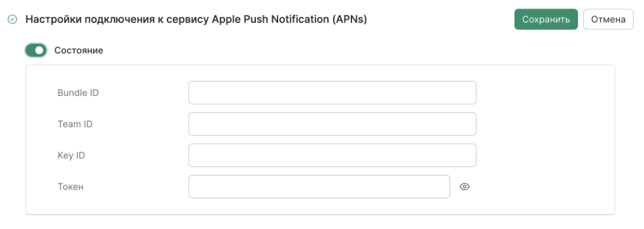Save APNs settings with the Сохранить button
This screenshot has height=229, width=644.
(x=546, y=19)
